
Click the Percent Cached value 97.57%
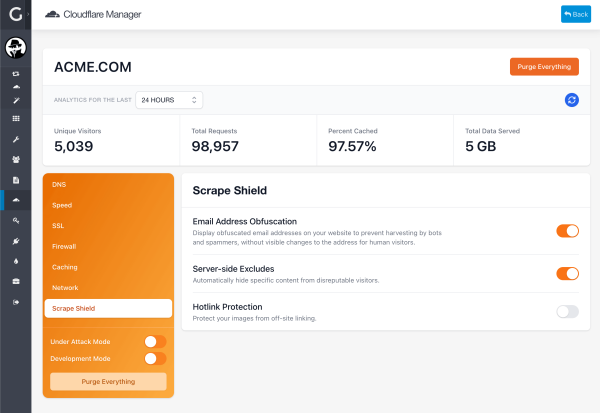click(352, 146)
